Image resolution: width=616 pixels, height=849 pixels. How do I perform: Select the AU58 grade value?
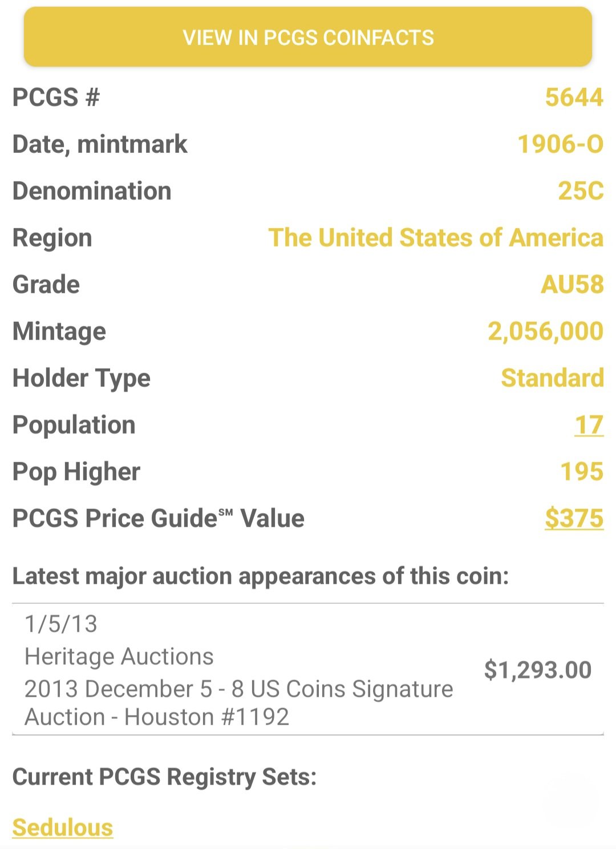click(x=572, y=285)
